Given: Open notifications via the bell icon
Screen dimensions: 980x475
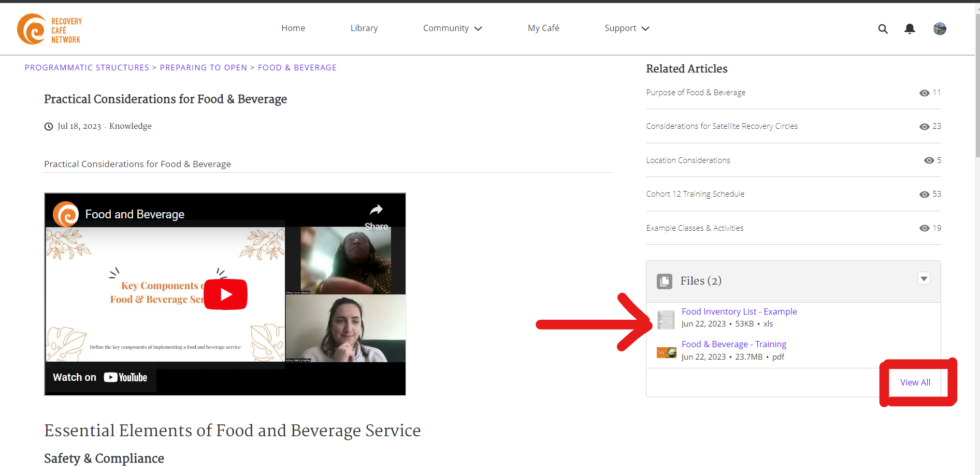Looking at the screenshot, I should pyautogui.click(x=910, y=29).
